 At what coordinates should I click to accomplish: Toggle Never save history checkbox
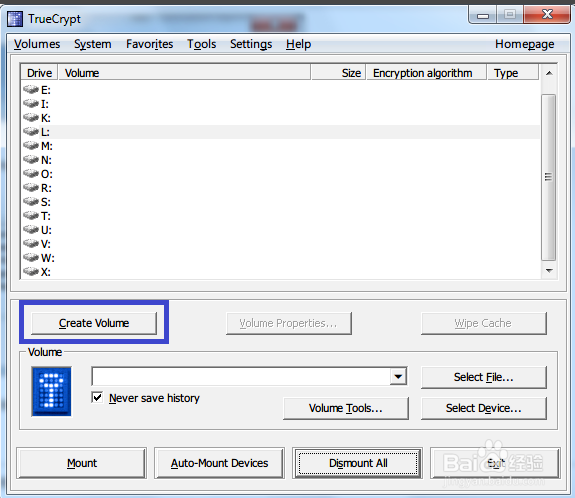[x=97, y=398]
